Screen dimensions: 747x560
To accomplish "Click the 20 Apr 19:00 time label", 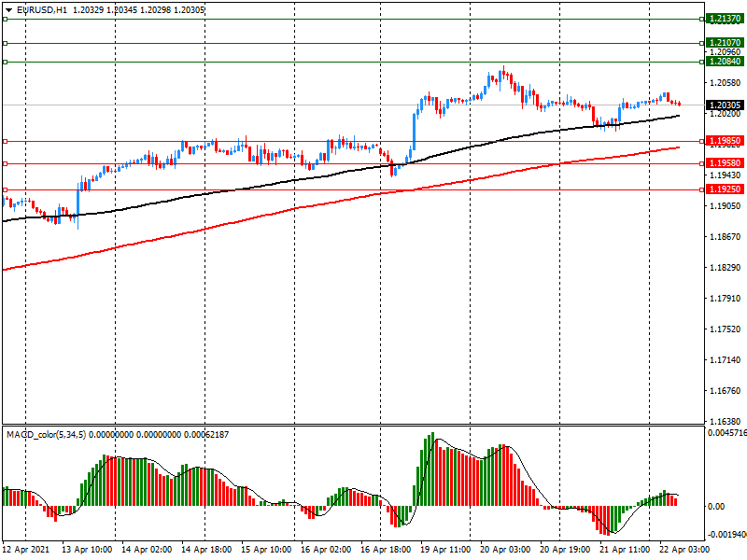I will coord(565,550).
